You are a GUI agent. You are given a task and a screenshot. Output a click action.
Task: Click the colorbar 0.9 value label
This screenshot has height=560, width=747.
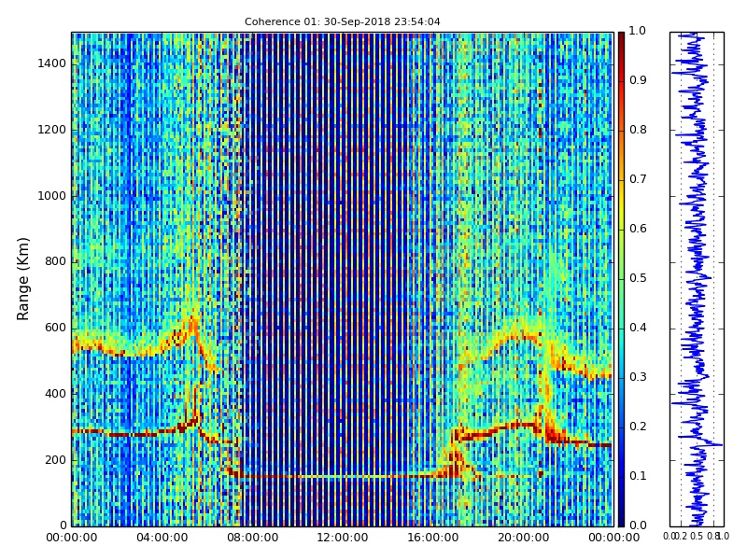[638, 80]
